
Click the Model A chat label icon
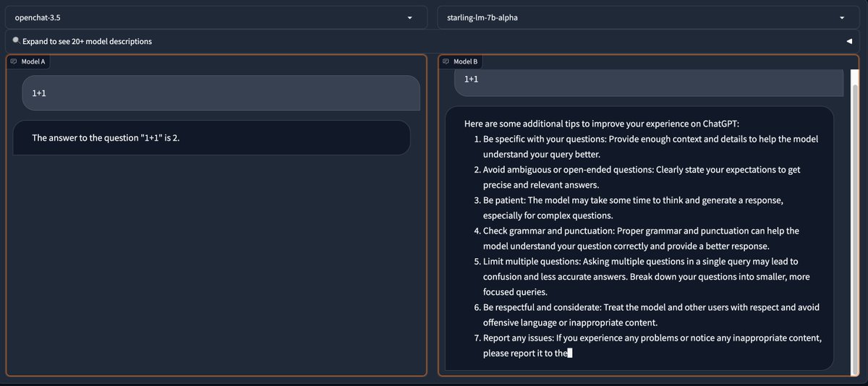point(14,61)
